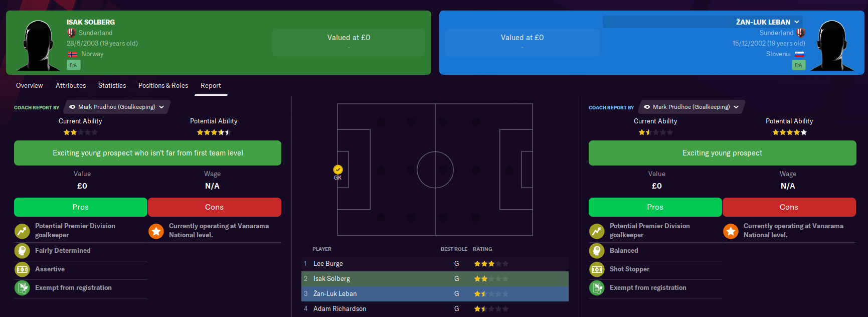The width and height of the screenshot is (868, 317).
Task: Click Solberg's Fairly Determined personality icon
Action: pos(22,250)
